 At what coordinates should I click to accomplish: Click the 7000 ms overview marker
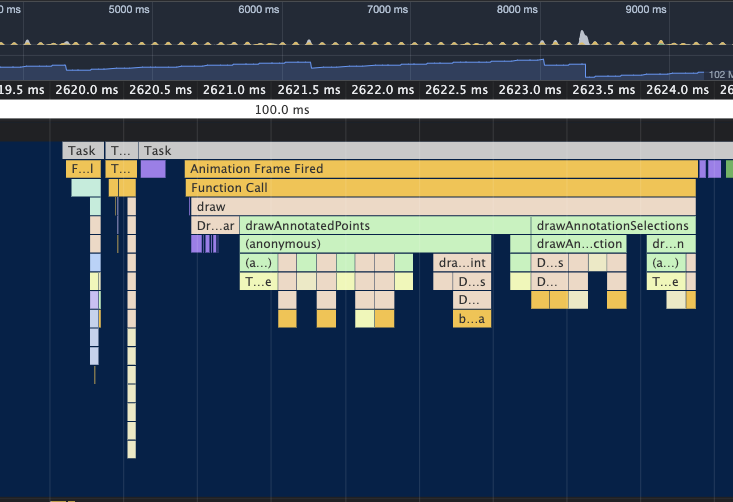[388, 9]
